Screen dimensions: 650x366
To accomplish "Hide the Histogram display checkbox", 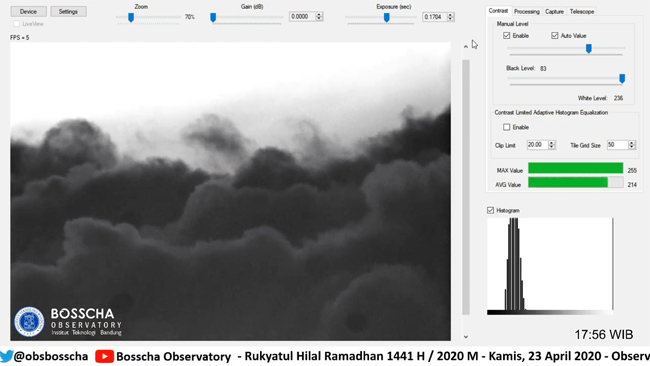I will (490, 211).
